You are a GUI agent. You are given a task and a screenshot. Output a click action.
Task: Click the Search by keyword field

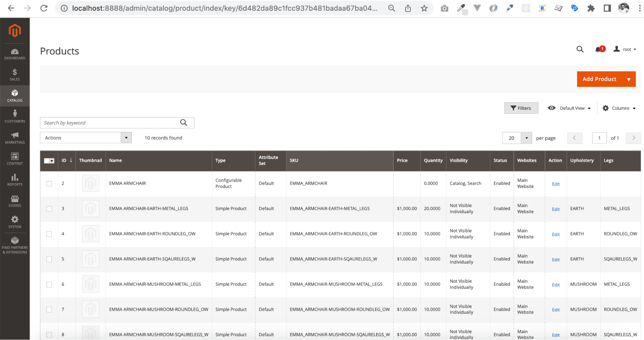click(110, 123)
